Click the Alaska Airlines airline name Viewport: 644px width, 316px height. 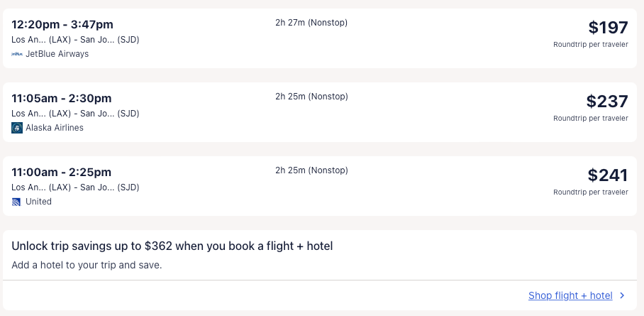coord(55,128)
